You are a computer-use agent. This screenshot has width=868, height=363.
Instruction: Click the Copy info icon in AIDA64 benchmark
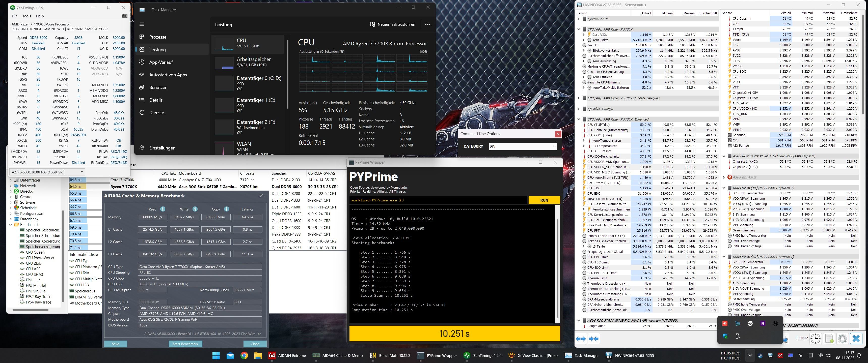pos(226,209)
